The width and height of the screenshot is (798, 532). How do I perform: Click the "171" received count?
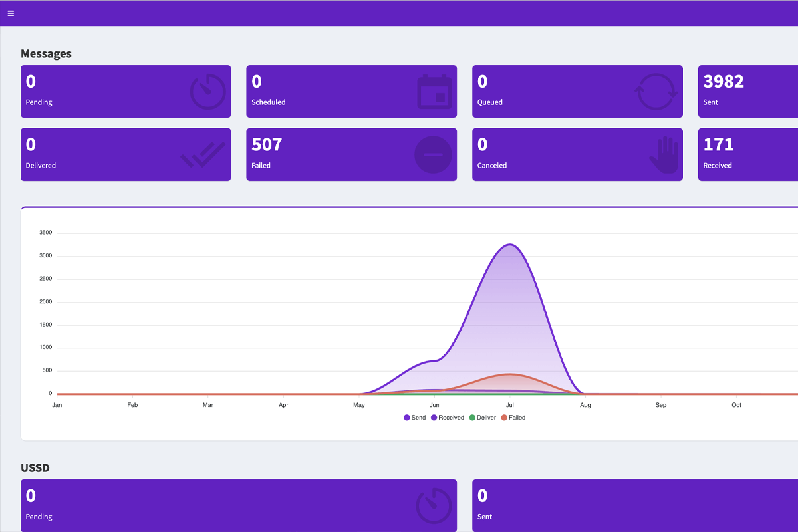718,144
